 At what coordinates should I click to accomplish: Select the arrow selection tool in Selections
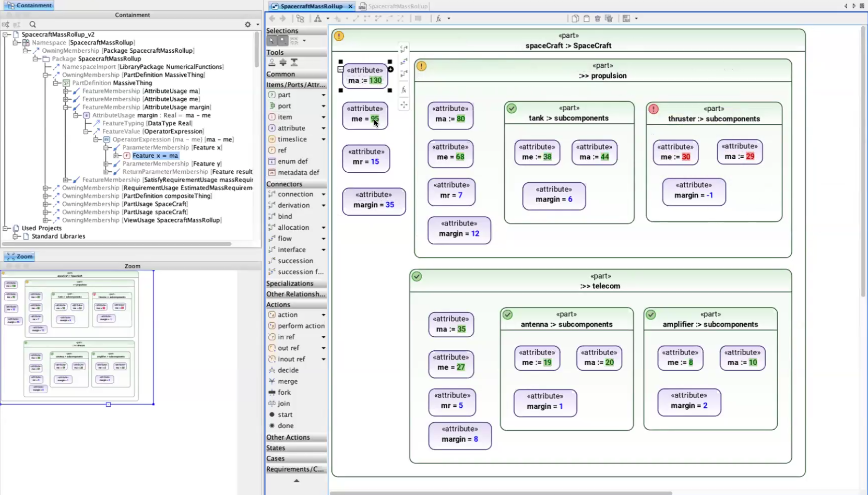pyautogui.click(x=271, y=41)
